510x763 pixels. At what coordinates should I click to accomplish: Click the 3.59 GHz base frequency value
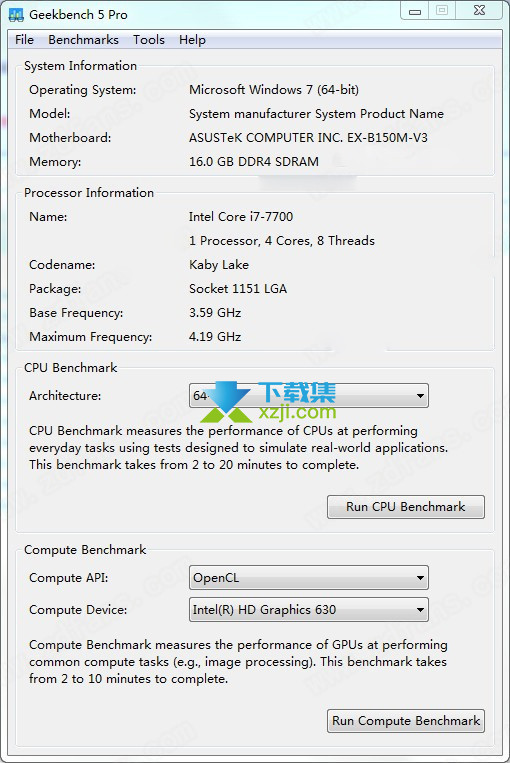coord(215,313)
